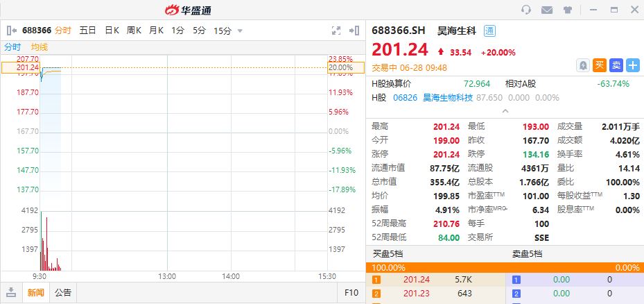Click 52周最低 value 84.00

(449, 237)
